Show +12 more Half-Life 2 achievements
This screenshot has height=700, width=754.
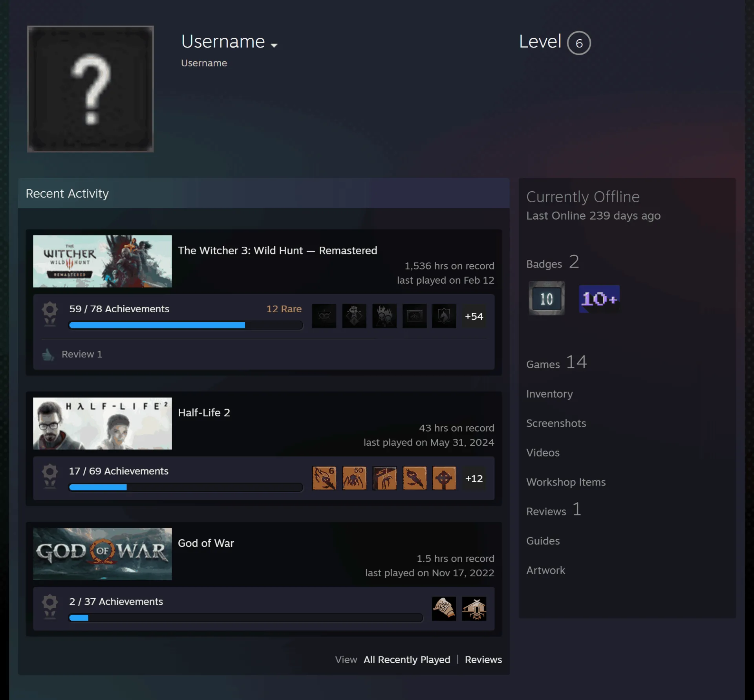pyautogui.click(x=474, y=478)
